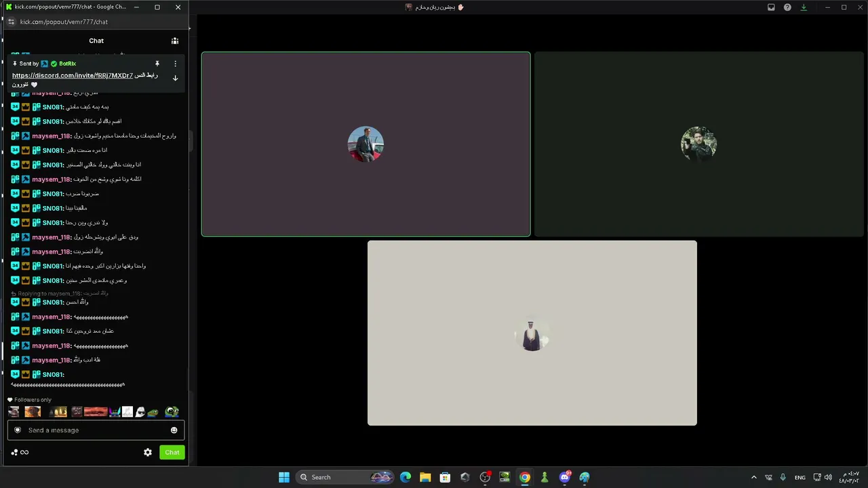Unpin the BotRix pinned message
Screen dimensions: 868x488
pos(157,64)
